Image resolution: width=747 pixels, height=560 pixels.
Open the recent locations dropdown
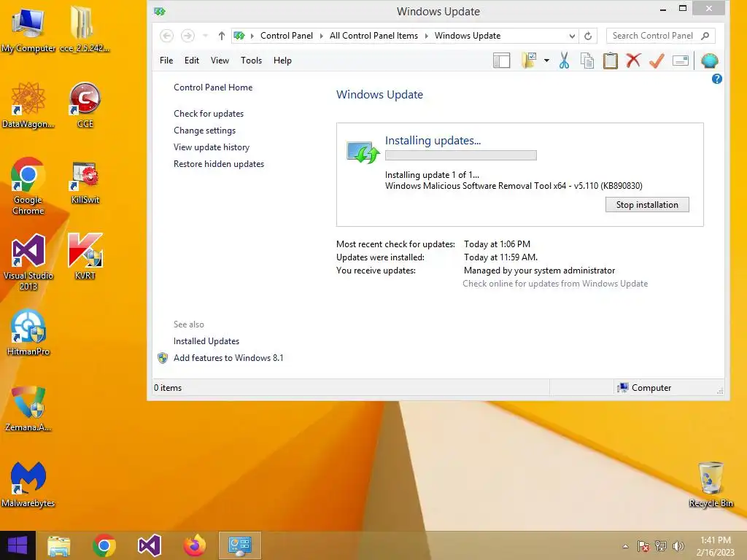tap(205, 36)
